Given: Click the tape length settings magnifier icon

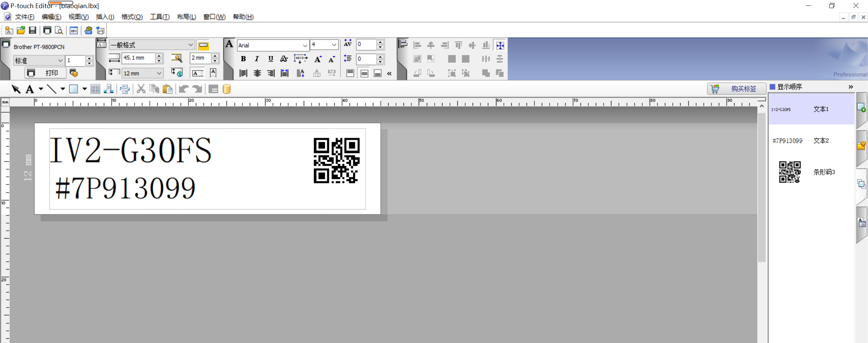Looking at the screenshot, I should click(177, 58).
